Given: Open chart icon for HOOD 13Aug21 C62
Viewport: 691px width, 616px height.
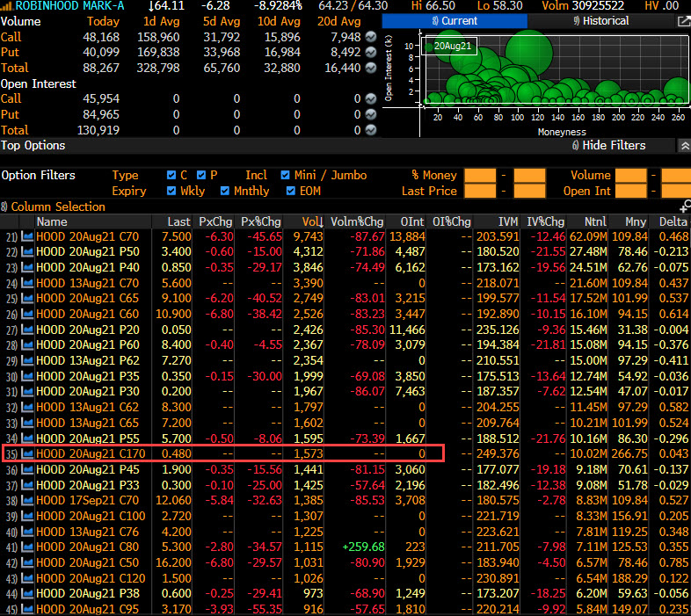Looking at the screenshot, I should [x=27, y=407].
